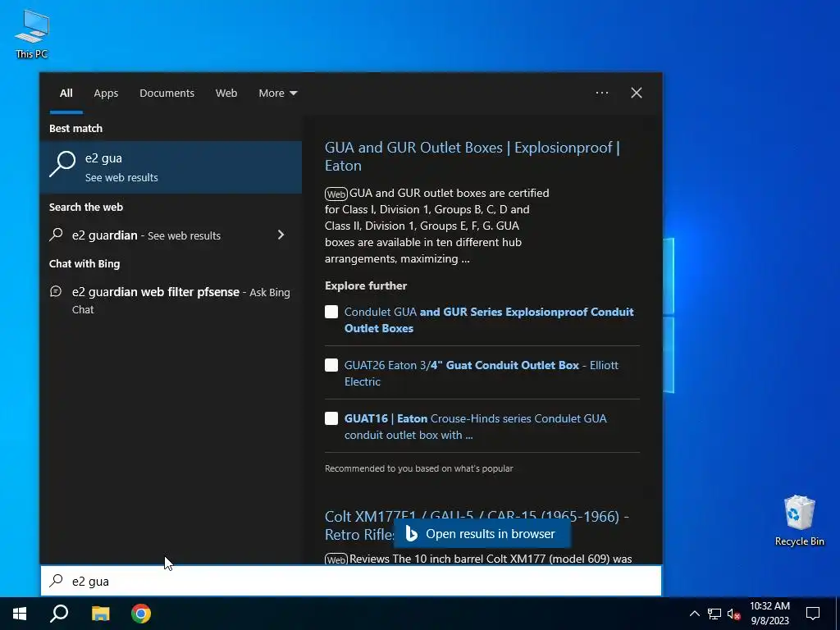Screen dimensions: 840x630
Task: Switch to the All search tab
Action: (66, 94)
